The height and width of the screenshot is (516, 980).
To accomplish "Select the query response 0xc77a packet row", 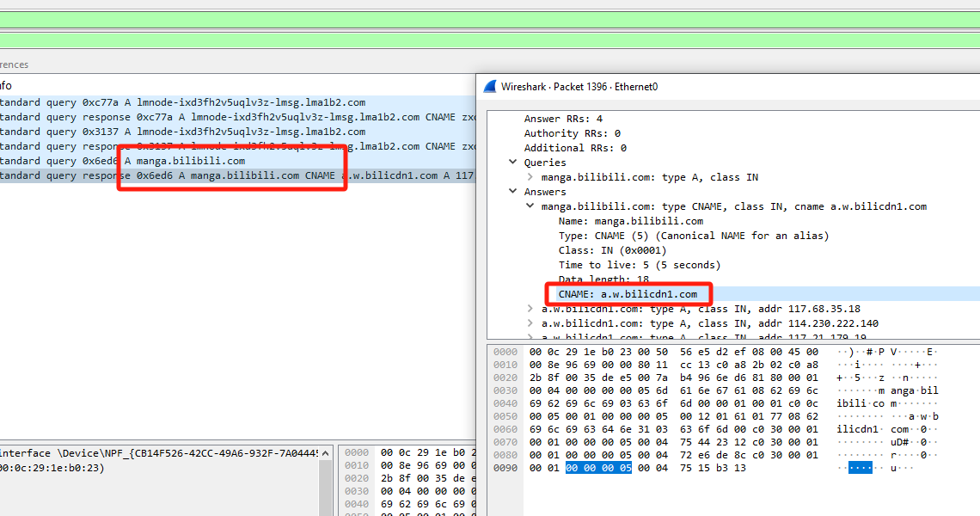I will pos(215,117).
